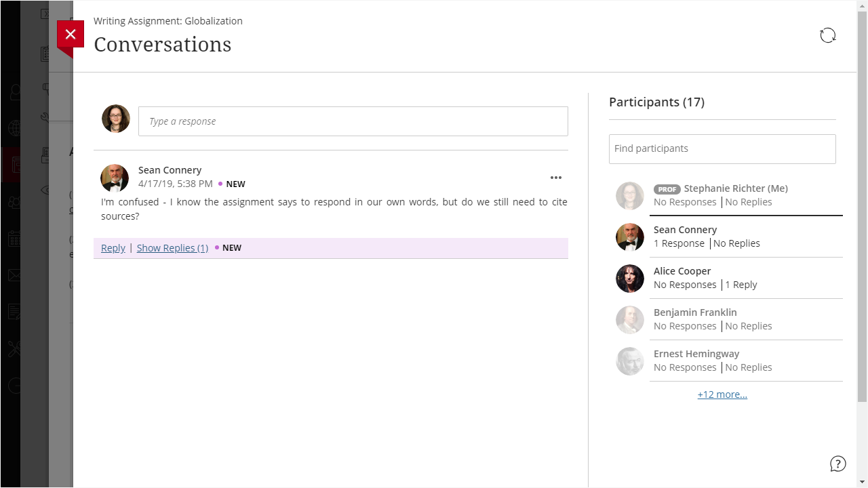Expand the '+12 more...' participants link
This screenshot has height=488, width=868.
[x=722, y=394]
